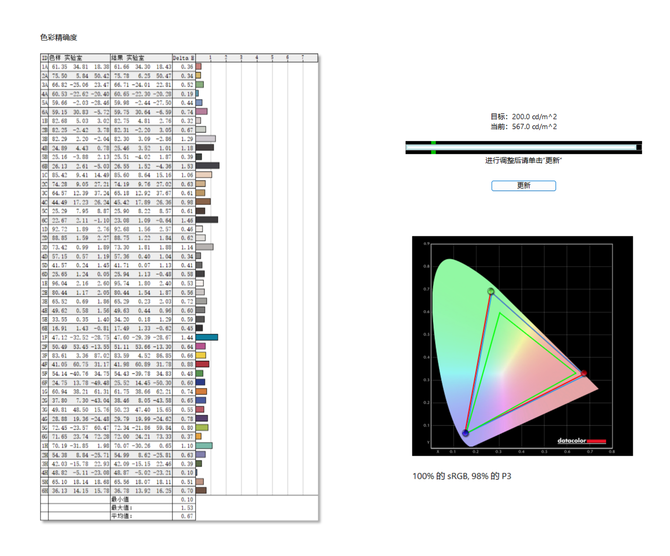Image resolution: width=670 pixels, height=556 pixels.
Task: Click the blue primary point on gamut chart
Action: (x=465, y=433)
